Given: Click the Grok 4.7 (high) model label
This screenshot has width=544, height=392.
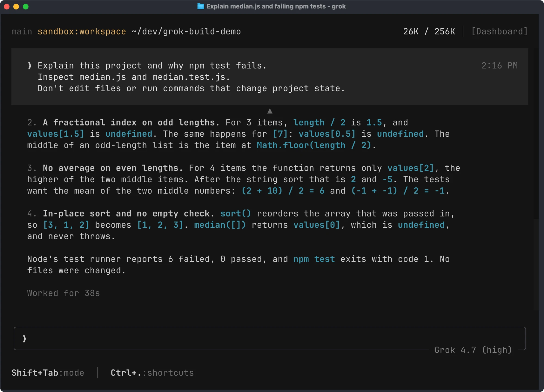Looking at the screenshot, I should pyautogui.click(x=473, y=350).
